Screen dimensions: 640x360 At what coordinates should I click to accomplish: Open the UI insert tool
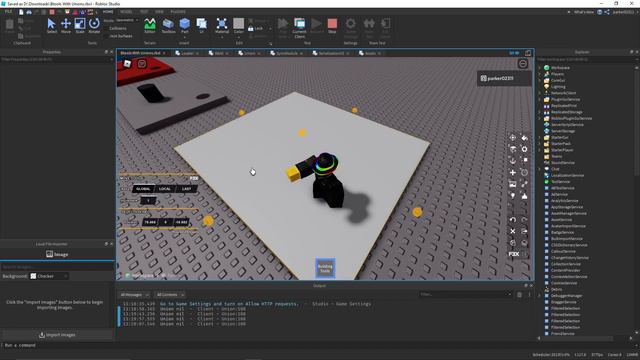click(201, 26)
